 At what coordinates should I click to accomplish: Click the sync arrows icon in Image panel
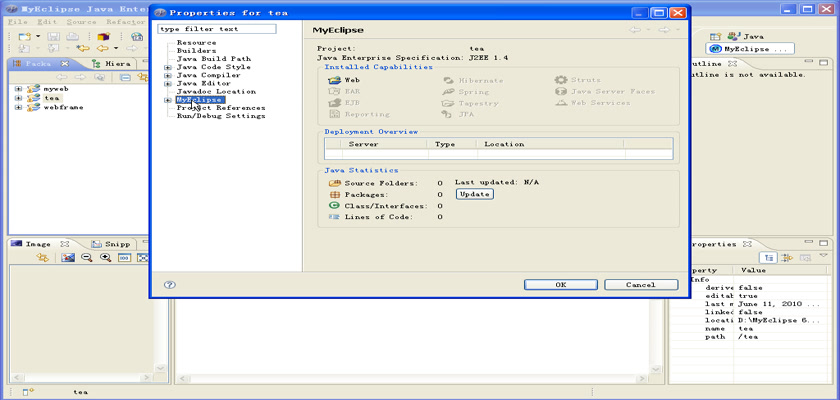[x=42, y=258]
